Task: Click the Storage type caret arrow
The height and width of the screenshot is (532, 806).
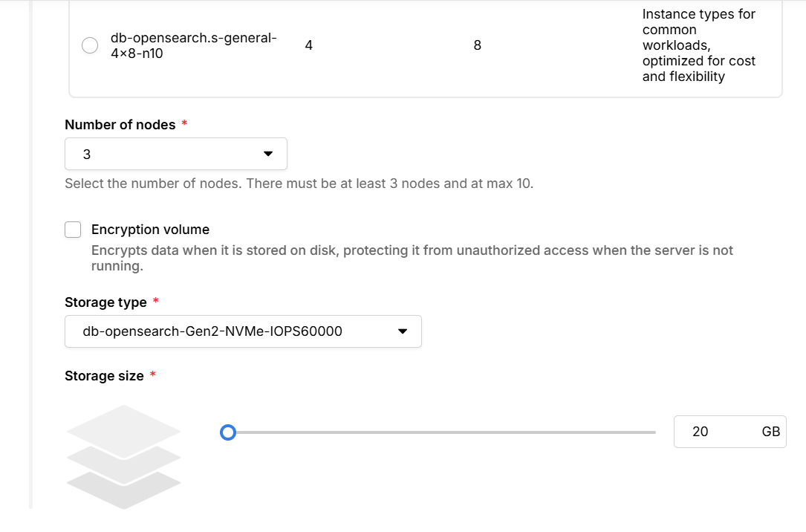Action: (403, 331)
